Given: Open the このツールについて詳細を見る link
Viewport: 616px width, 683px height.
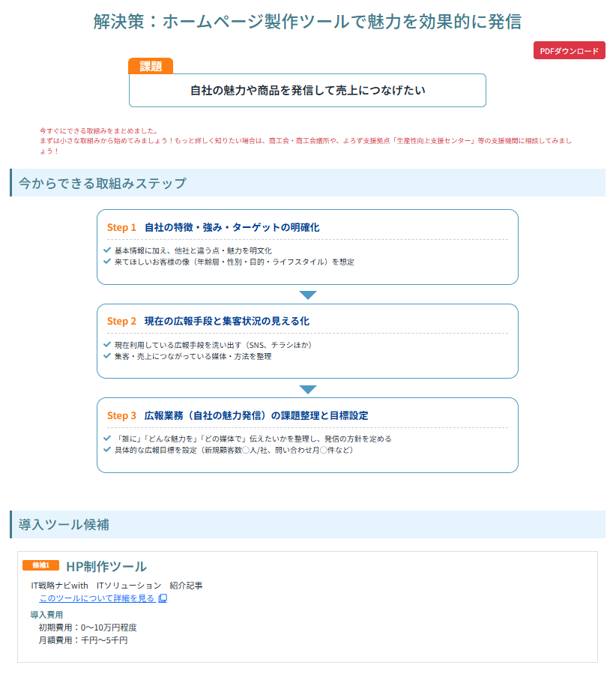Looking at the screenshot, I should (x=97, y=598).
